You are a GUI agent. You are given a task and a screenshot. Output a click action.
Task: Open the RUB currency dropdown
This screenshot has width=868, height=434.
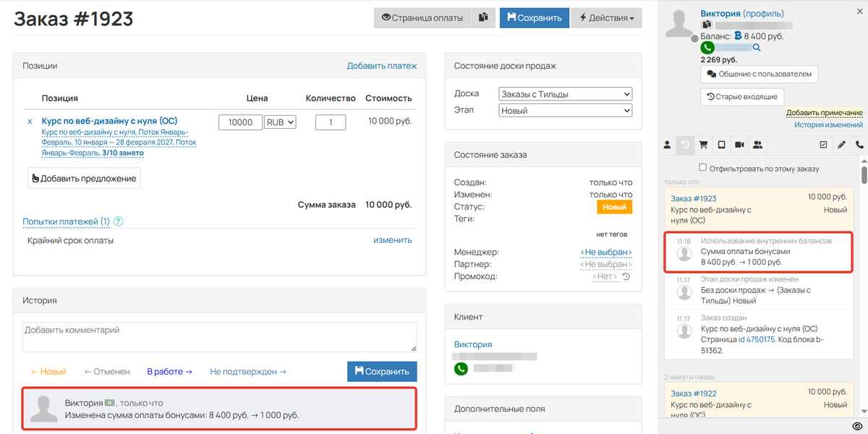[x=280, y=122]
